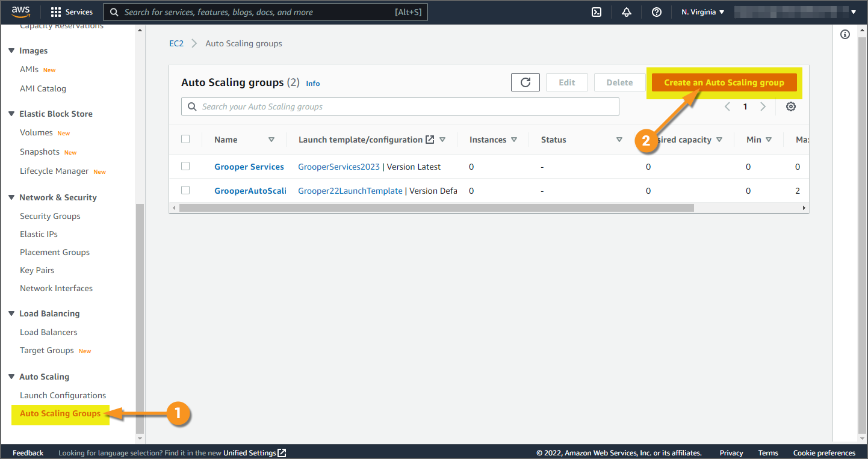Collapse the Load Balancing section

click(x=11, y=313)
